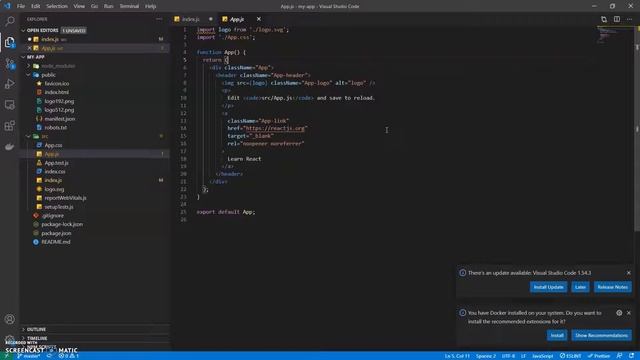Open the Help menu
This screenshot has height=360, width=640.
151,6
